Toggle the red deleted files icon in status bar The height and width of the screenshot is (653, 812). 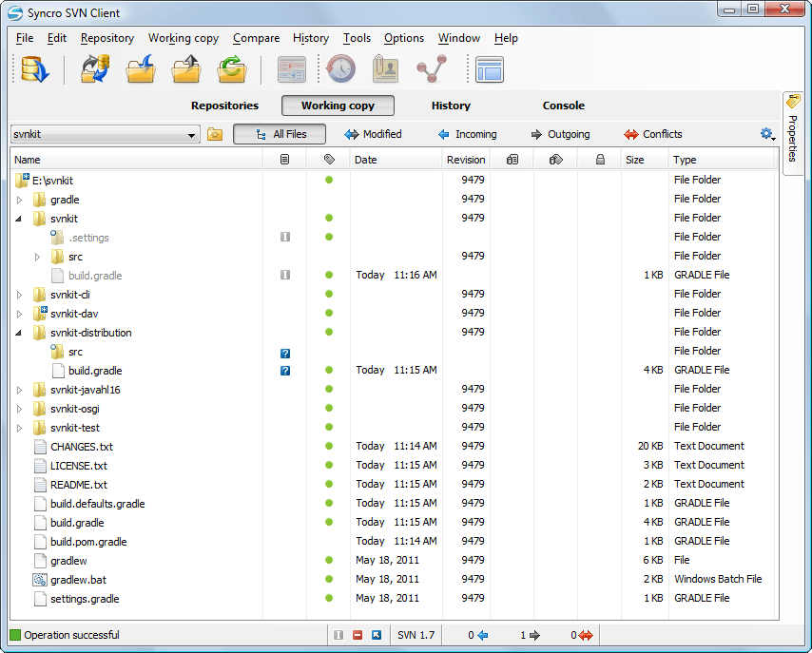click(x=358, y=635)
